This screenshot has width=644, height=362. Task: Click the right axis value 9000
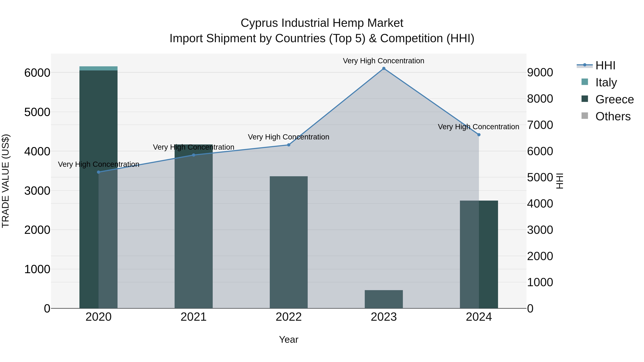[x=540, y=72]
